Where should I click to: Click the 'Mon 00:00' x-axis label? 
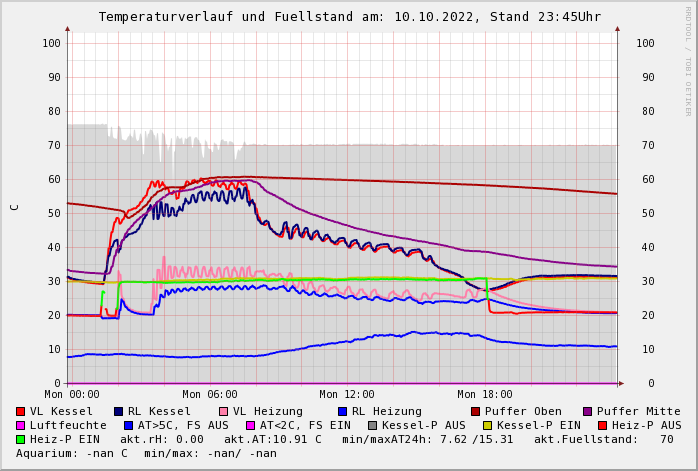(x=72, y=394)
